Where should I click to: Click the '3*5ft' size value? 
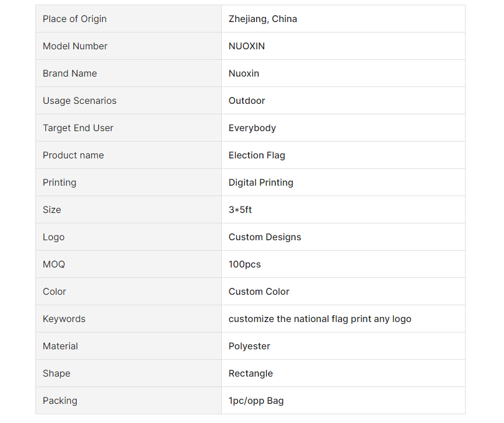[240, 209]
